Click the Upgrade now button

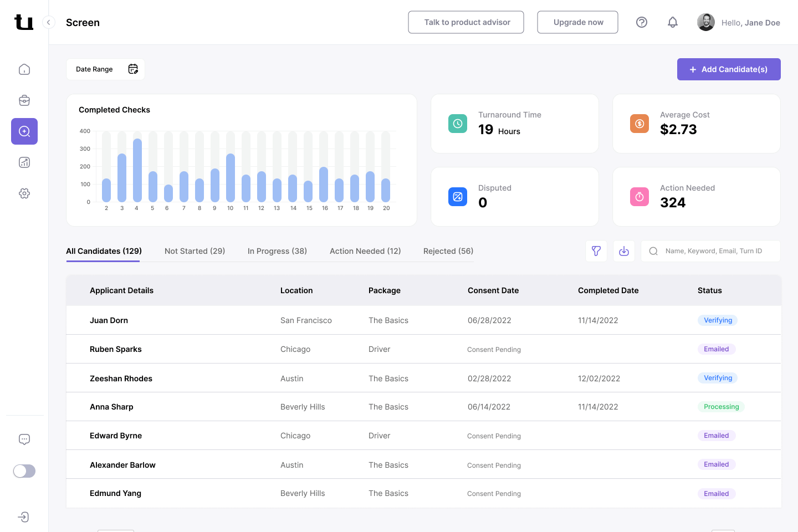pyautogui.click(x=577, y=22)
